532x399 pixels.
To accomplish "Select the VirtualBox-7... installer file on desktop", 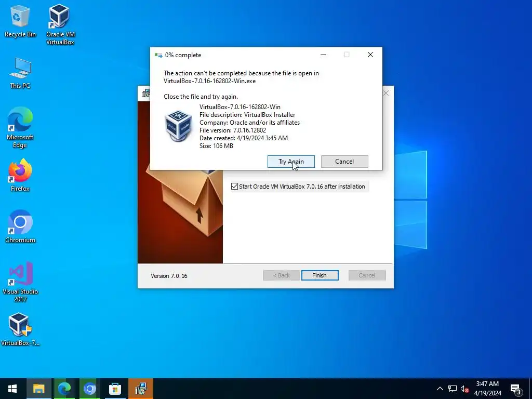I will (20, 329).
